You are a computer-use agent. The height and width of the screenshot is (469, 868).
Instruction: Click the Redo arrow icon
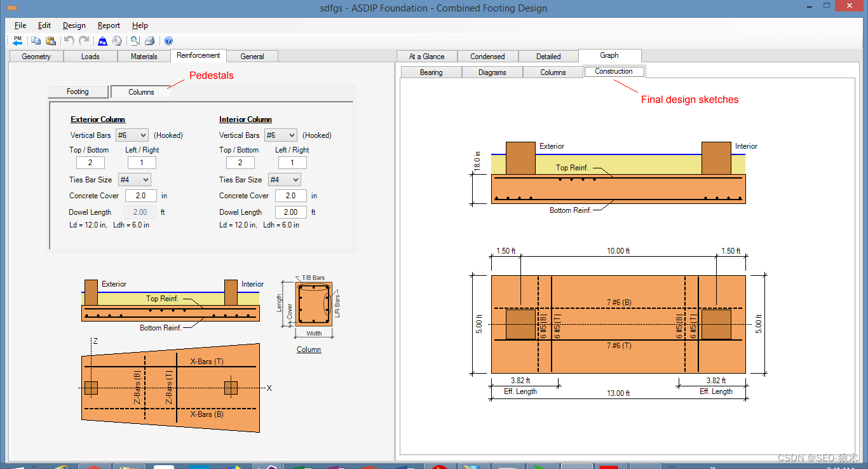coord(84,41)
